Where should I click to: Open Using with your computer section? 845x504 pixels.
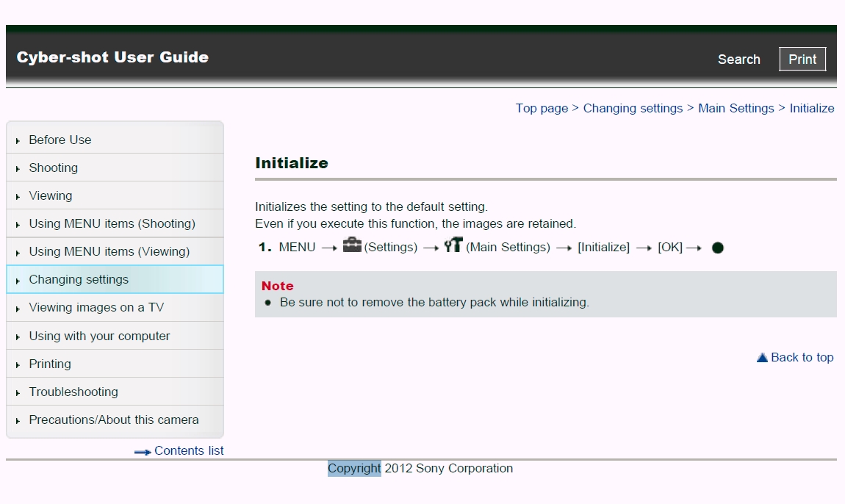[99, 336]
